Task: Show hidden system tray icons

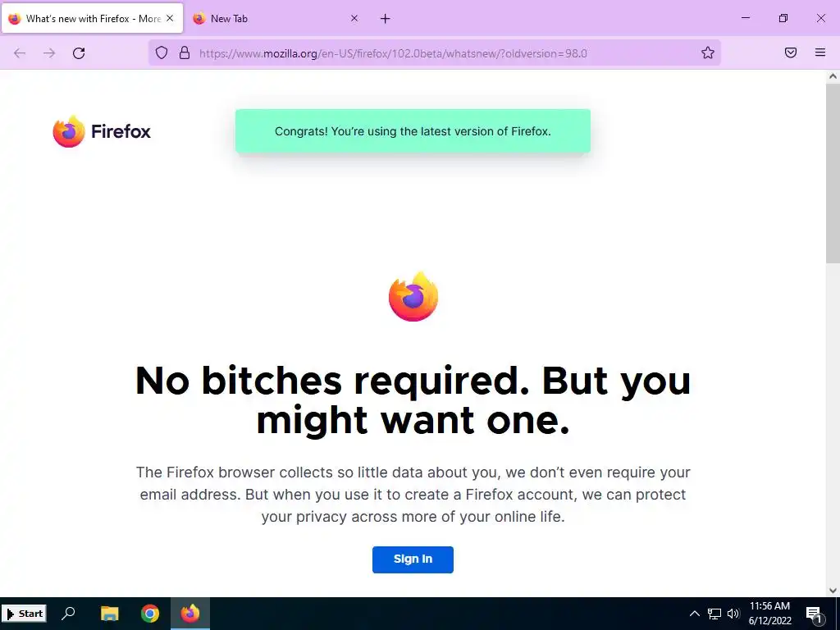Action: pos(694,614)
